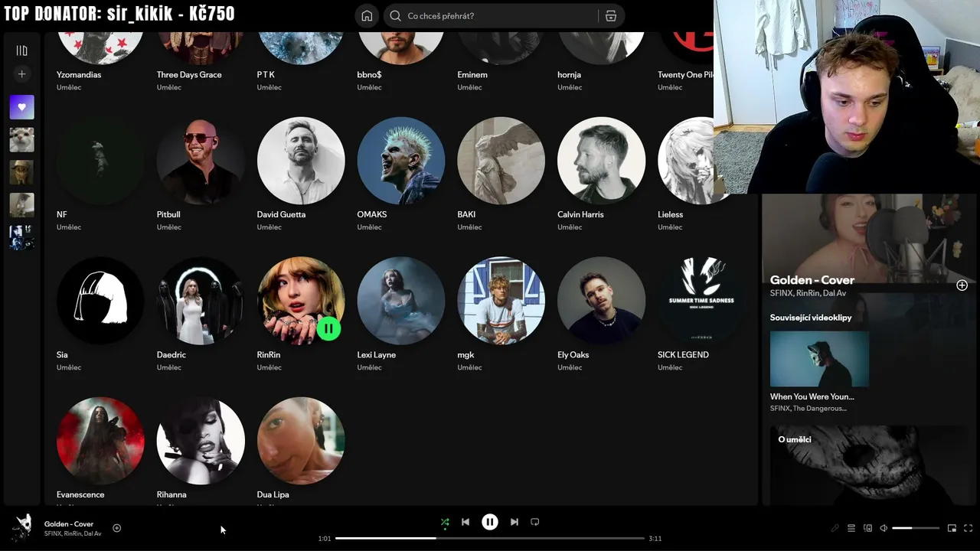Mute the volume speaker icon

884,528
